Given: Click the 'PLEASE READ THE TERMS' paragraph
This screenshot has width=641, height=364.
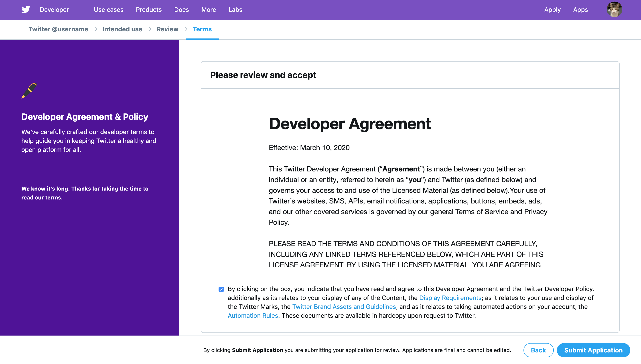Looking at the screenshot, I should [x=406, y=254].
